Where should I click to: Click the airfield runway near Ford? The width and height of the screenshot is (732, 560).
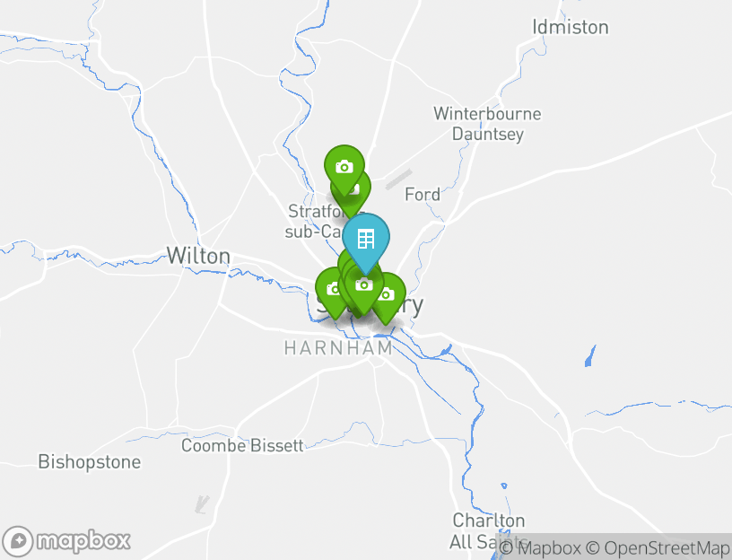click(398, 179)
